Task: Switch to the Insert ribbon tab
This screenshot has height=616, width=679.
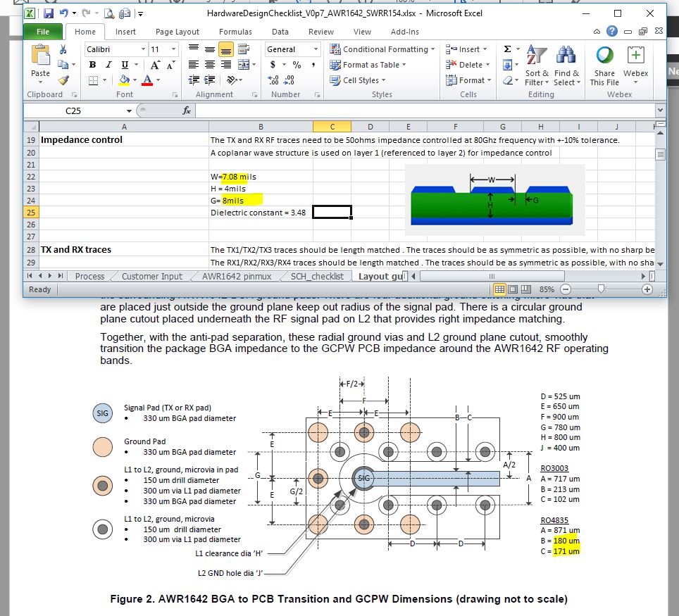Action: [x=125, y=32]
